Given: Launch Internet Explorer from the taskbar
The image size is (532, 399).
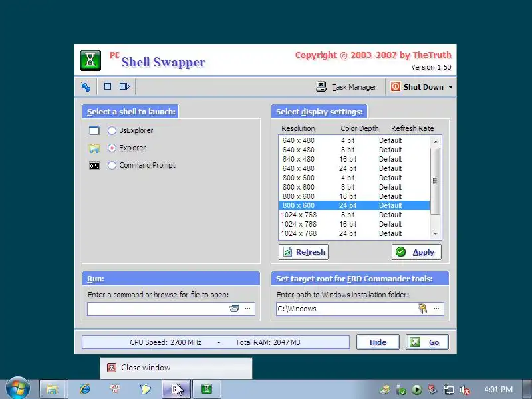Looking at the screenshot, I should tap(85, 389).
